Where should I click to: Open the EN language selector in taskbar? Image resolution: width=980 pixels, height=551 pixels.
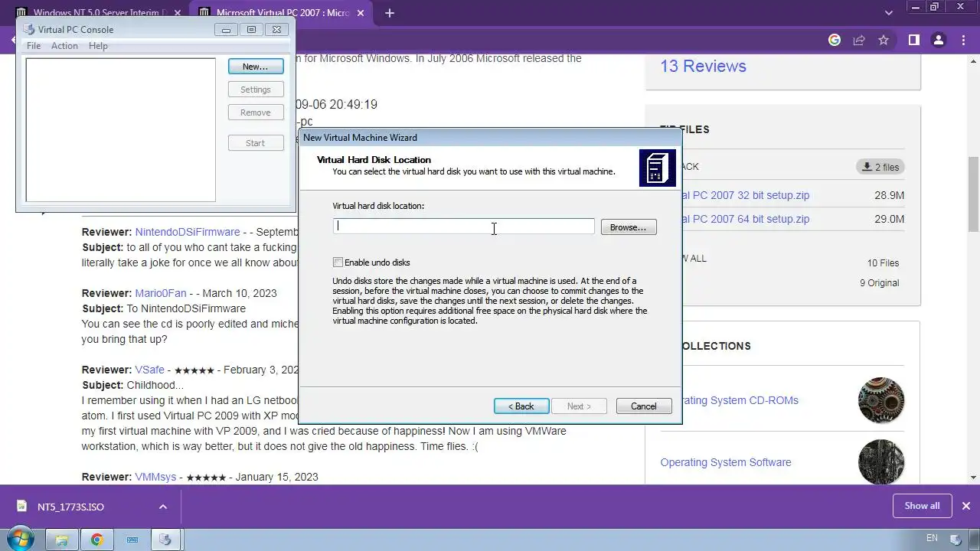(932, 539)
